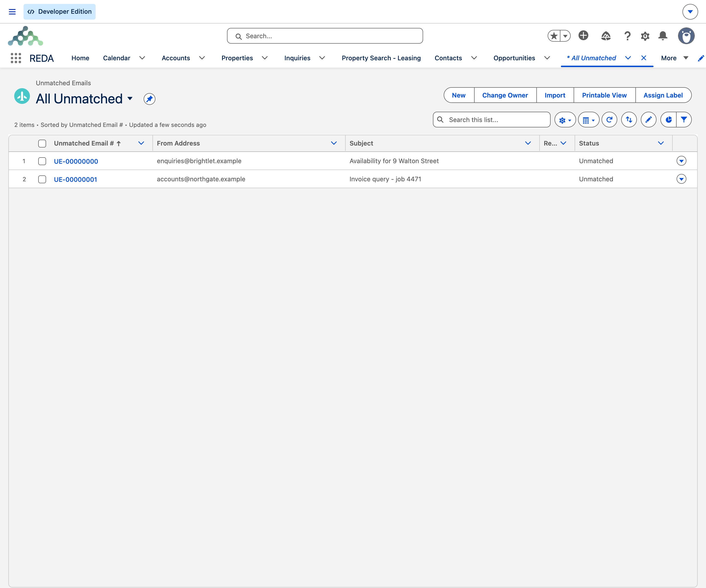Select the checkbox for UE-00000000
Image resolution: width=706 pixels, height=588 pixels.
(42, 161)
